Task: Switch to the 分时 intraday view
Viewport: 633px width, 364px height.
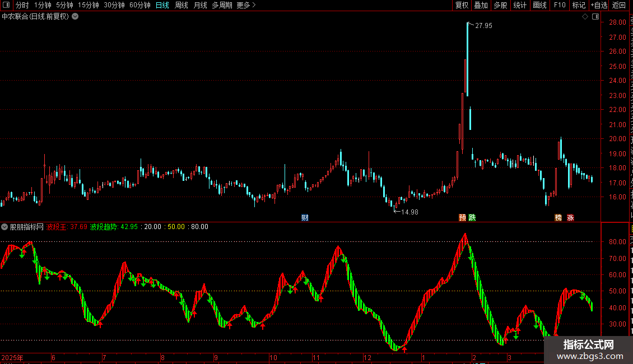Action: (x=22, y=5)
